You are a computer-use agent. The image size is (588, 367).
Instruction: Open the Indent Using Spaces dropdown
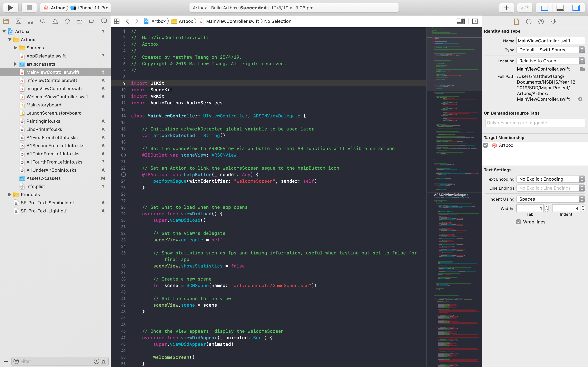tap(550, 199)
